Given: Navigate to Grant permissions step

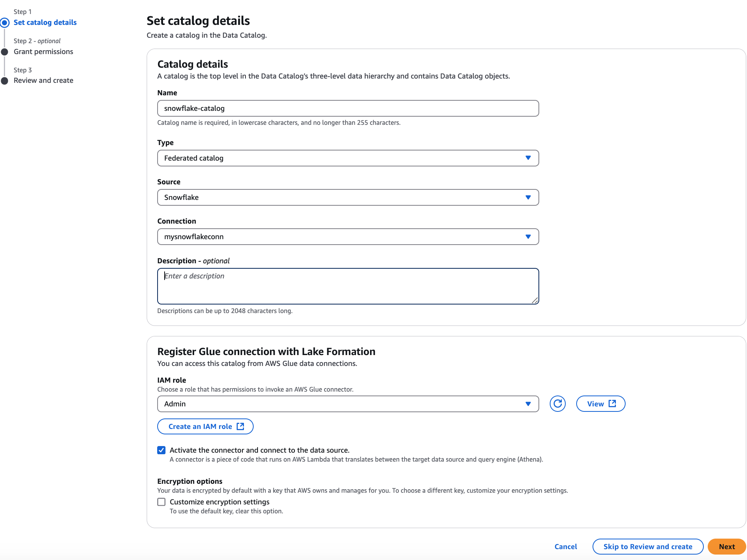Looking at the screenshot, I should pos(43,51).
